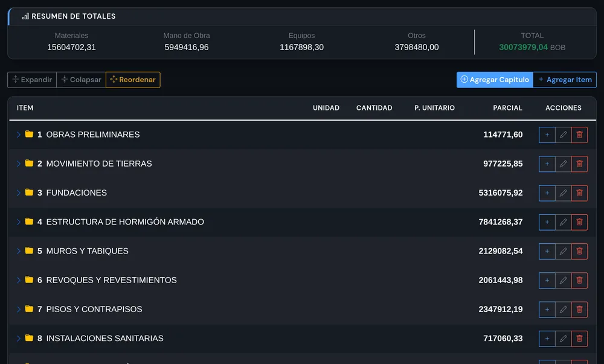
Task: Click the UNIDAD column header
Action: (326, 108)
